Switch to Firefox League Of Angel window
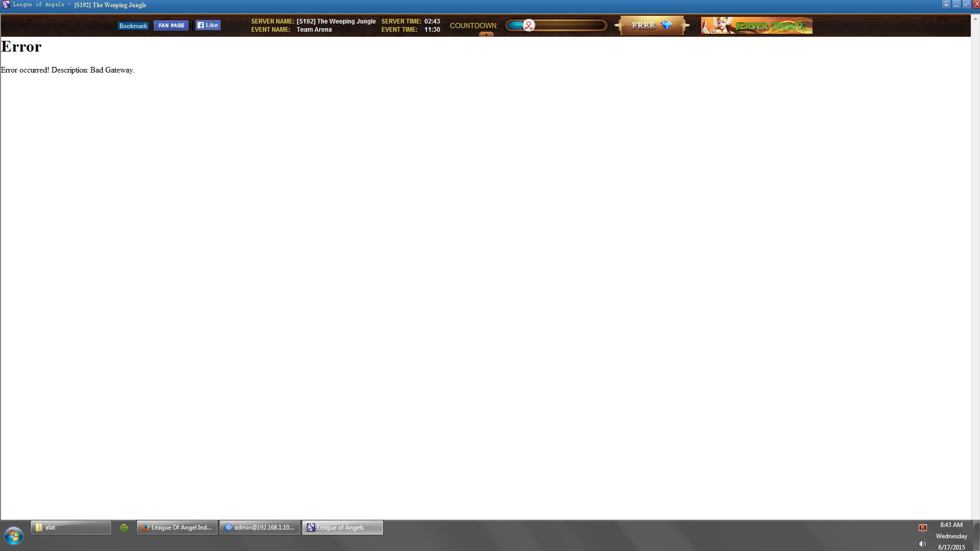The height and width of the screenshot is (551, 980). (177, 528)
